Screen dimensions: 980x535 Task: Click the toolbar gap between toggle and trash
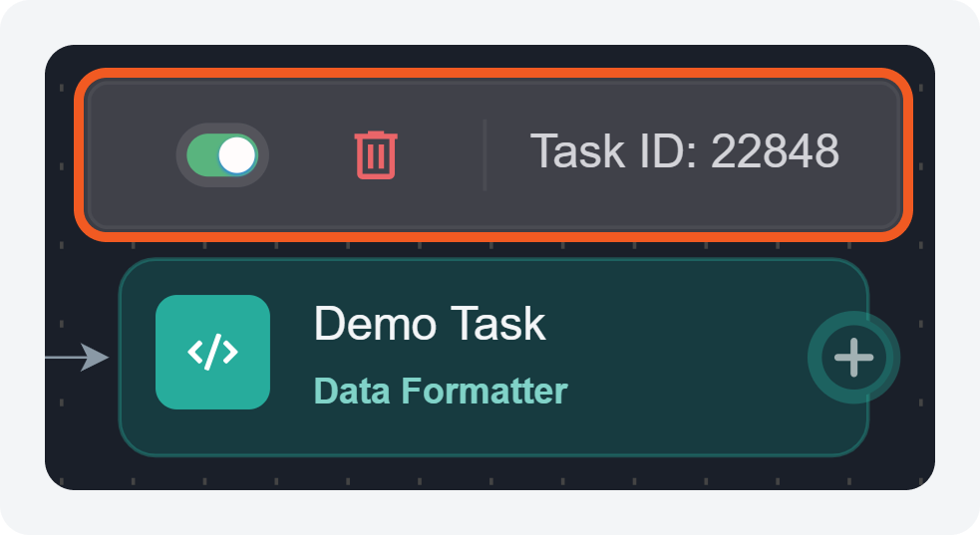pos(311,154)
